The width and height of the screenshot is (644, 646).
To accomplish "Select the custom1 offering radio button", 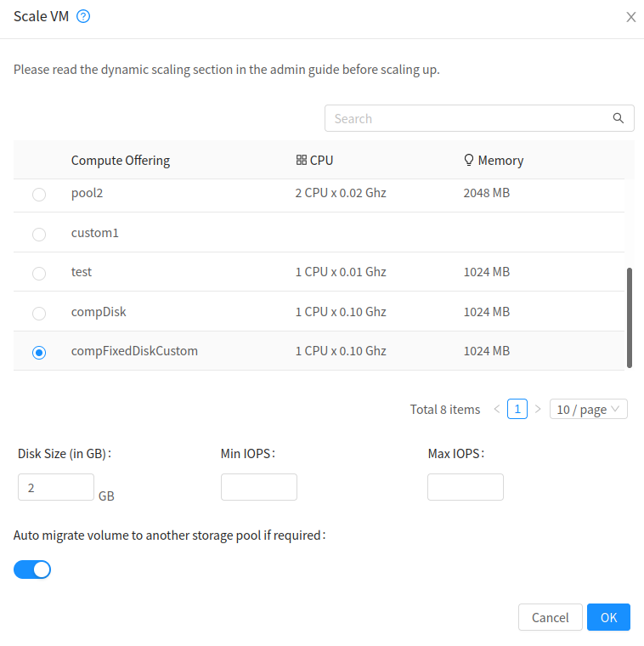I will tap(39, 234).
